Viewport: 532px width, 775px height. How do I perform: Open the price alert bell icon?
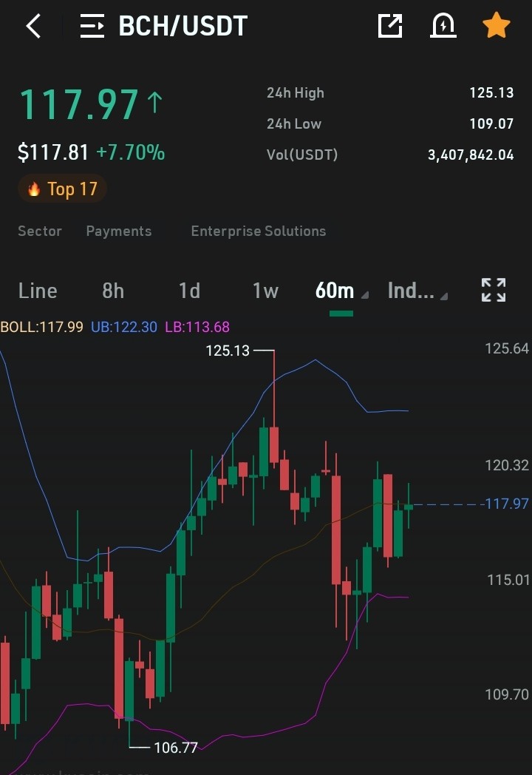(x=443, y=26)
